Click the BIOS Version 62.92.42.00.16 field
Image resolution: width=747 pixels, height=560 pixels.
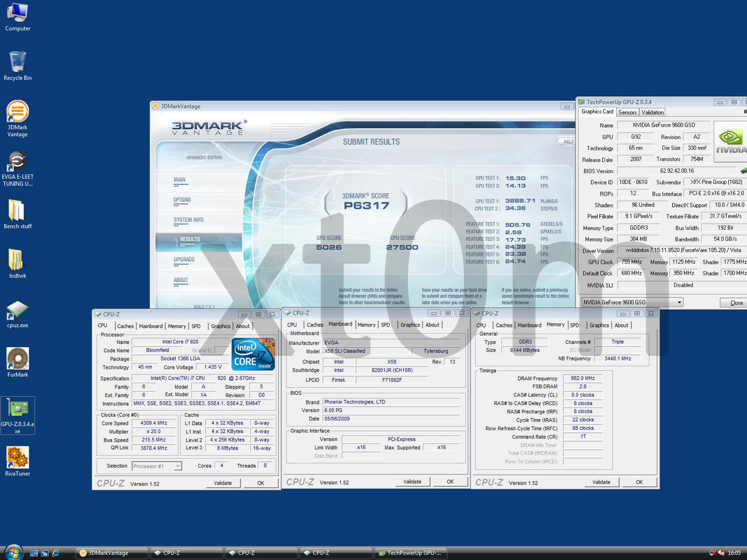pyautogui.click(x=677, y=171)
